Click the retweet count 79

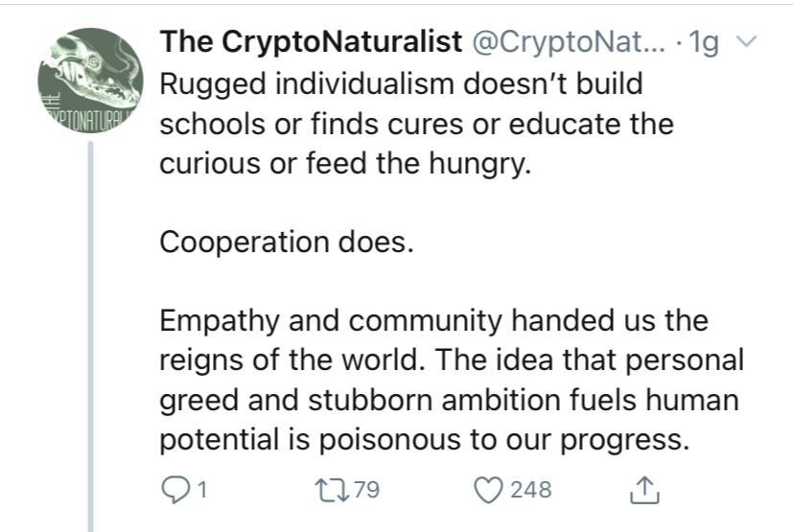pyautogui.click(x=365, y=491)
